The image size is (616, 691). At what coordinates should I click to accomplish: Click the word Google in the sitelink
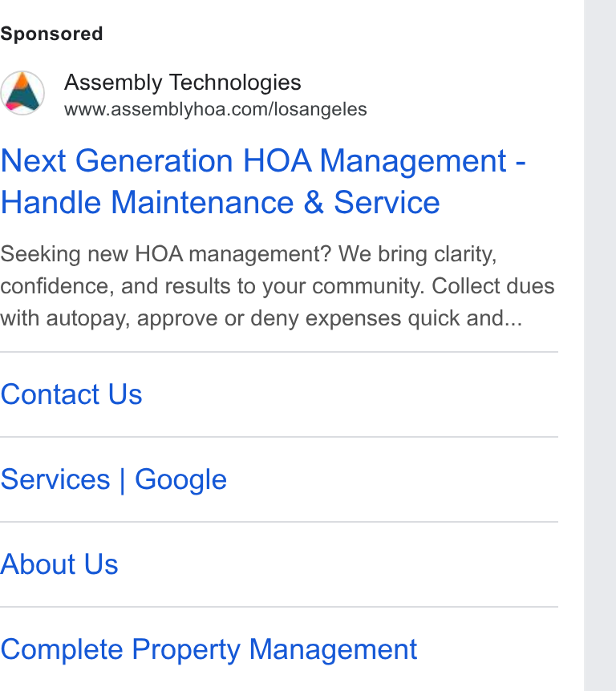coord(180,480)
